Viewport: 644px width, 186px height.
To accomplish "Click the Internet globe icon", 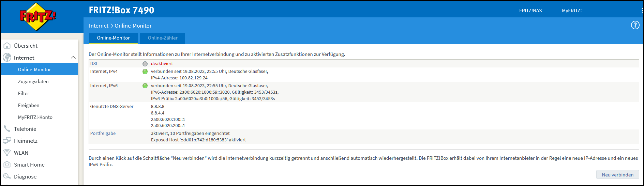I will (x=7, y=58).
